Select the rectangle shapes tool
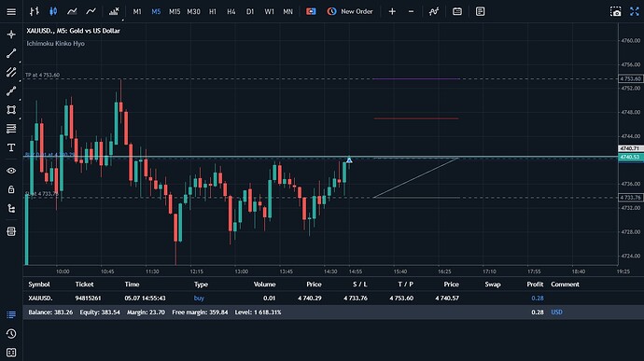This screenshot has width=644, height=361. [11, 110]
